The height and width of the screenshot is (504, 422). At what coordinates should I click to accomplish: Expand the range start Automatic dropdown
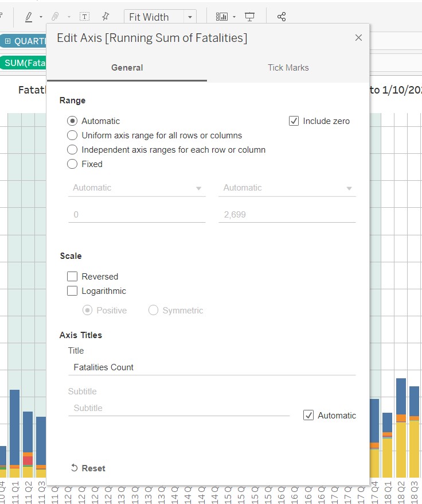pyautogui.click(x=136, y=188)
